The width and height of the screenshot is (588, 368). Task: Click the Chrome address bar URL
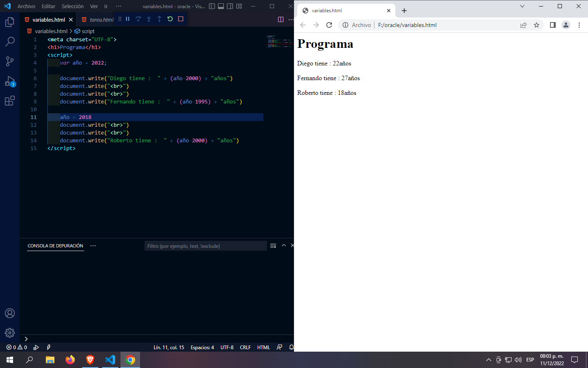(x=407, y=25)
